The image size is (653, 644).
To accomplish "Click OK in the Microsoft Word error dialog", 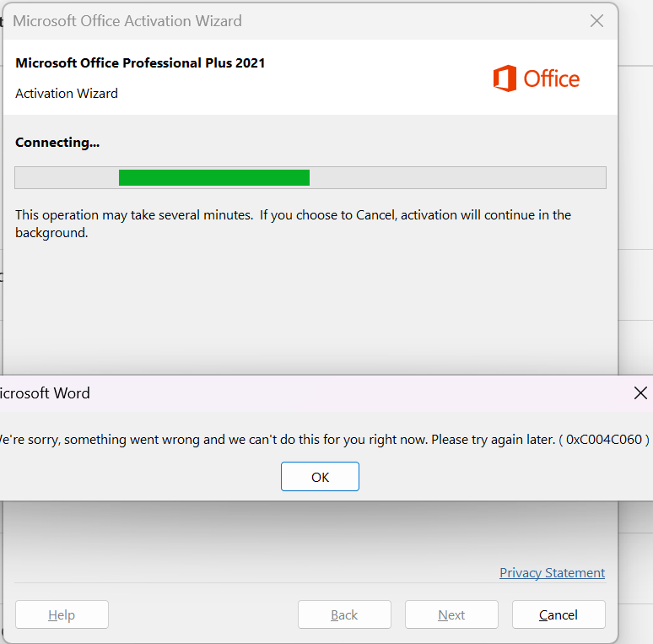I will pos(320,477).
